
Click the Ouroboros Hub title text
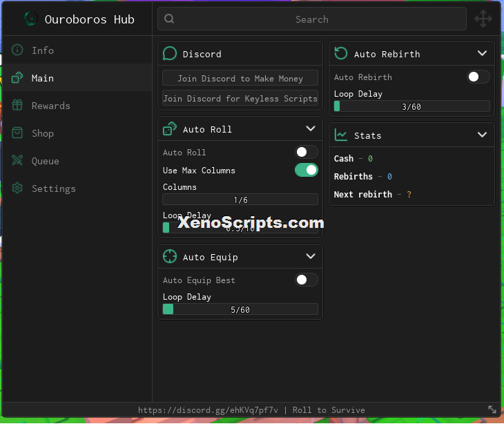pyautogui.click(x=89, y=19)
